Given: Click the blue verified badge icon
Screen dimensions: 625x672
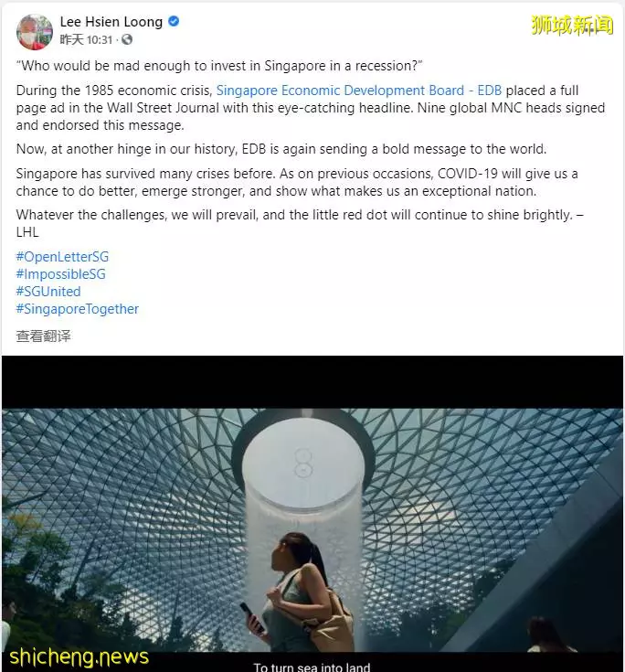Looking at the screenshot, I should [174, 21].
